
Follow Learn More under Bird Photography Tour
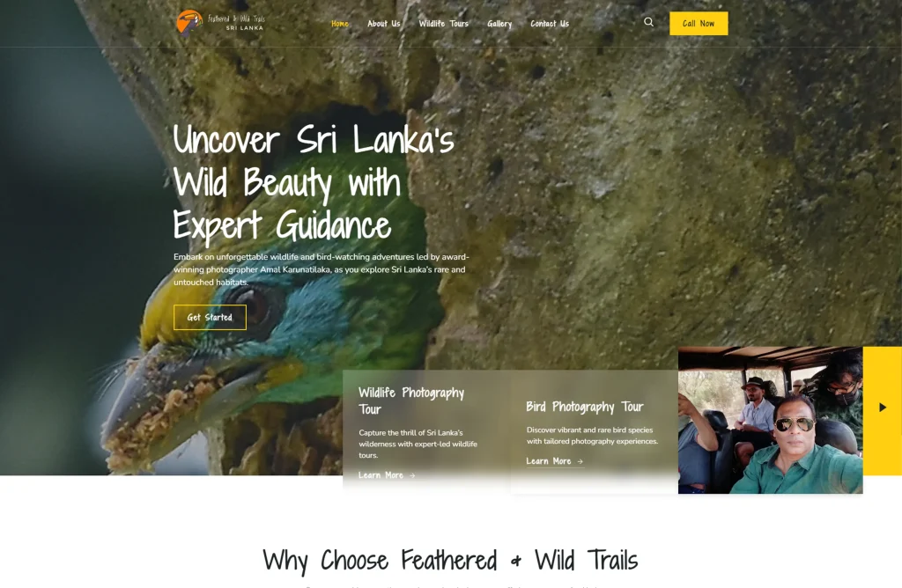[548, 461]
